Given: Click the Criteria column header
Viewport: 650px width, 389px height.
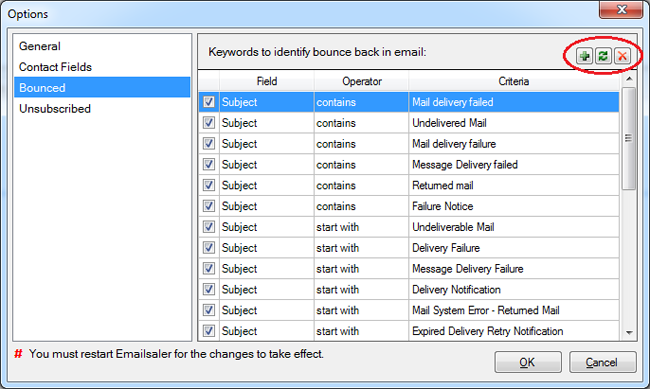Looking at the screenshot, I should click(514, 81).
